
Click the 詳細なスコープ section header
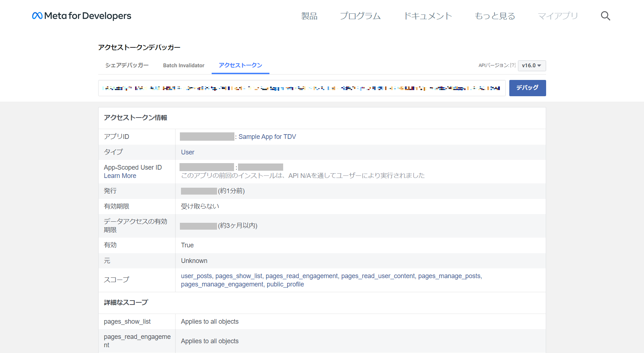pyautogui.click(x=126, y=302)
